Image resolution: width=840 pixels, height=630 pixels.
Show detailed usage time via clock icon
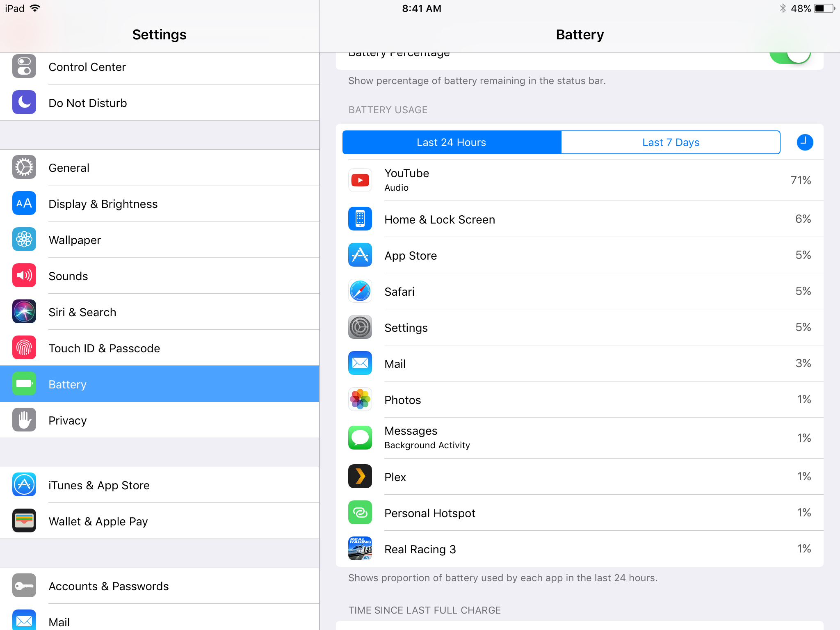click(x=805, y=142)
